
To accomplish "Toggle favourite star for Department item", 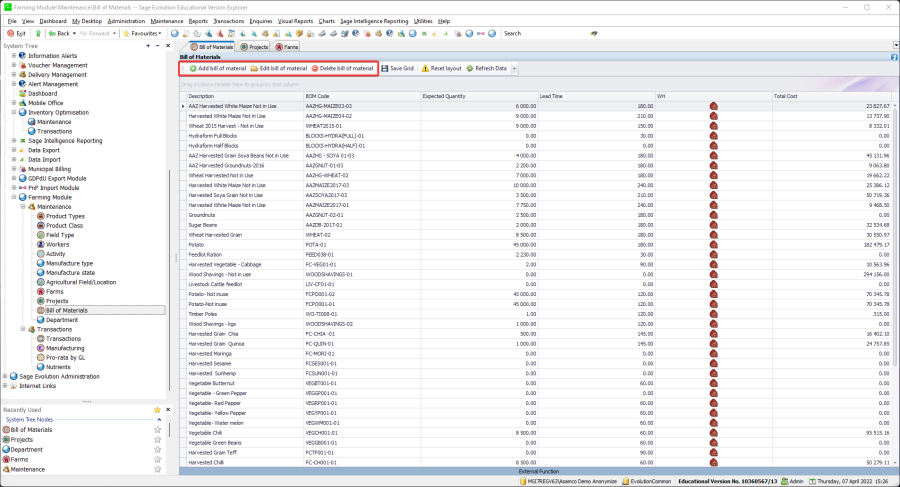I will point(157,449).
